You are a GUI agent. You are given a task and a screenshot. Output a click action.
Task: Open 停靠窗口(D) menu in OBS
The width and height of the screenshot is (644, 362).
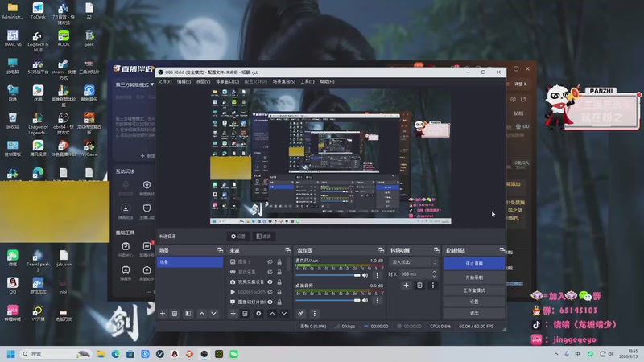[227, 82]
